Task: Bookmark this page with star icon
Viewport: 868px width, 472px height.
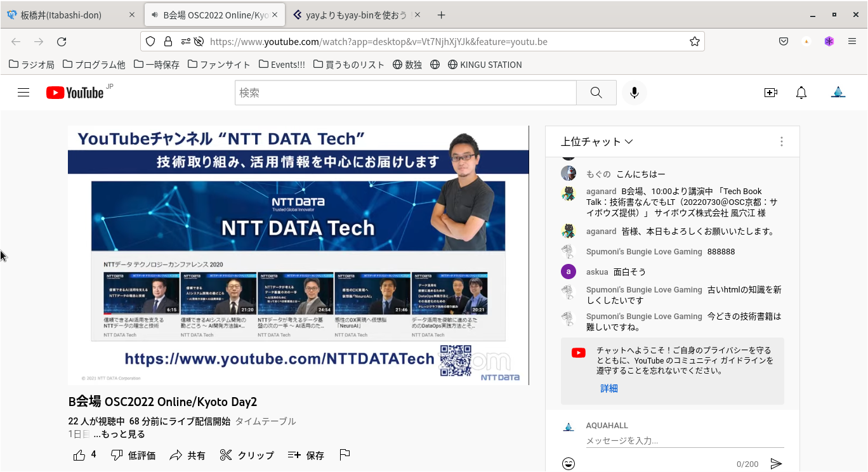Action: [694, 42]
